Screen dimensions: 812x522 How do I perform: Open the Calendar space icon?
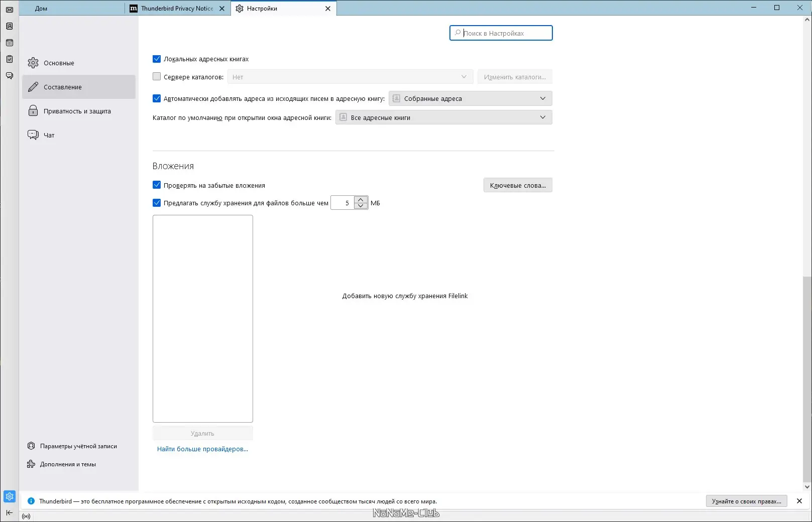[10, 43]
